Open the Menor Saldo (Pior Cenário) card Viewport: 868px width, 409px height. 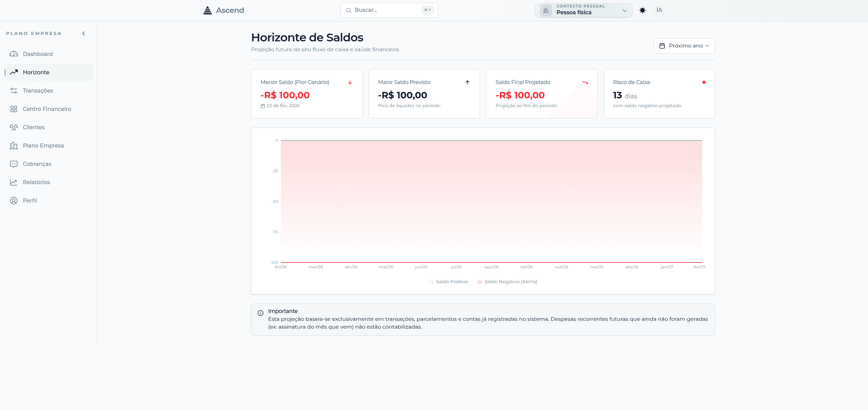pos(306,94)
